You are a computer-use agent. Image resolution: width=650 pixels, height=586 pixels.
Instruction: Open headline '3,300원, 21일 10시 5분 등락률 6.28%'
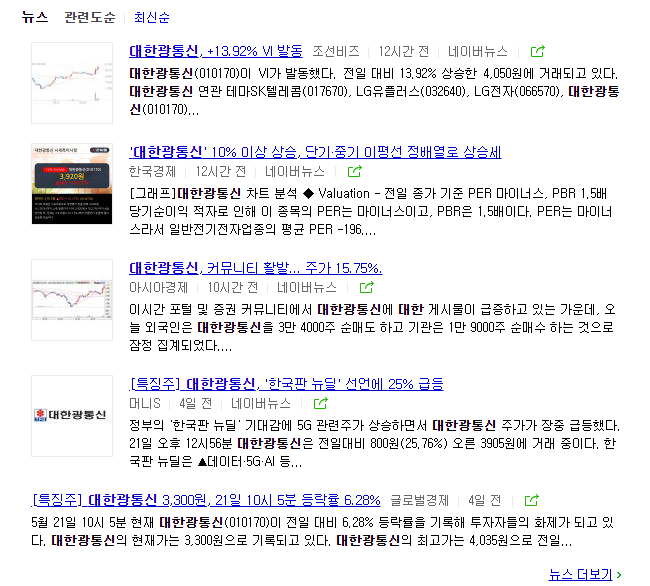206,500
